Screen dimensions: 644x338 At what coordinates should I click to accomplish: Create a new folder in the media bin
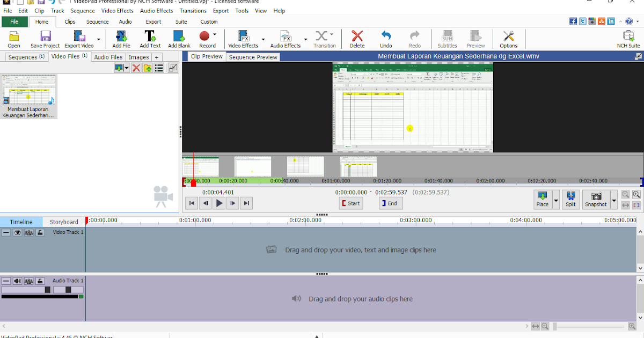pos(148,68)
